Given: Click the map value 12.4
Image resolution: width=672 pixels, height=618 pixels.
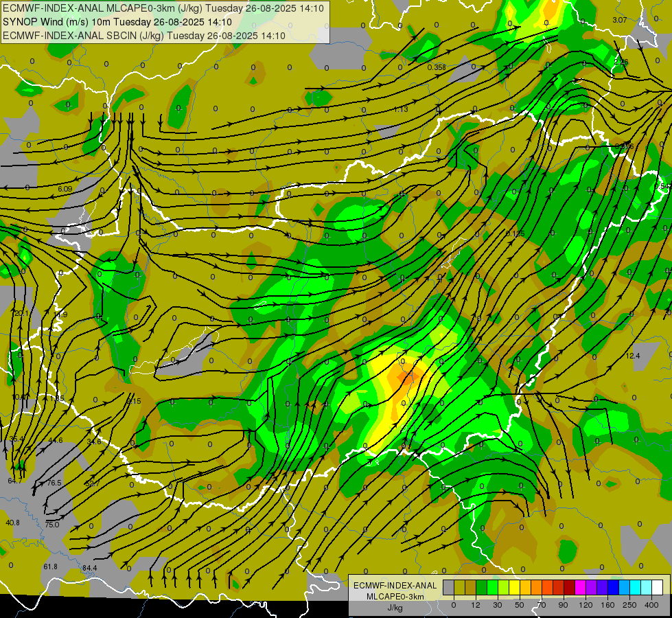Looking at the screenshot, I should 633,356.
